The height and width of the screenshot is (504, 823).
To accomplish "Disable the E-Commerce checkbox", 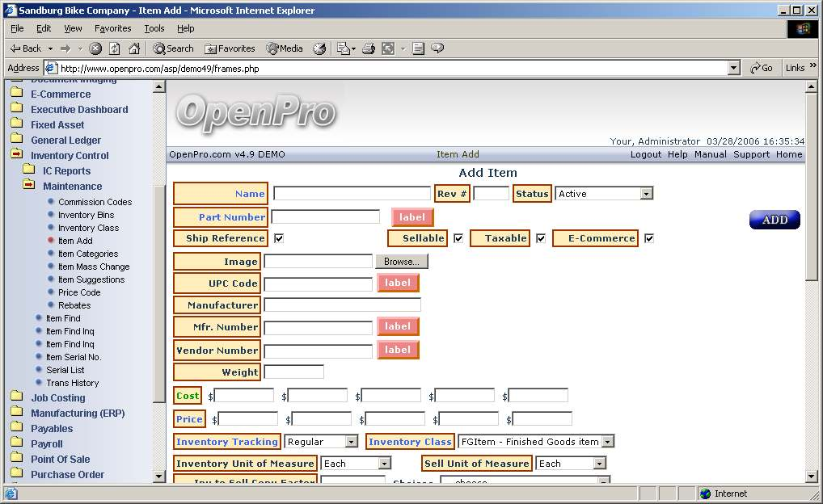I will click(648, 238).
